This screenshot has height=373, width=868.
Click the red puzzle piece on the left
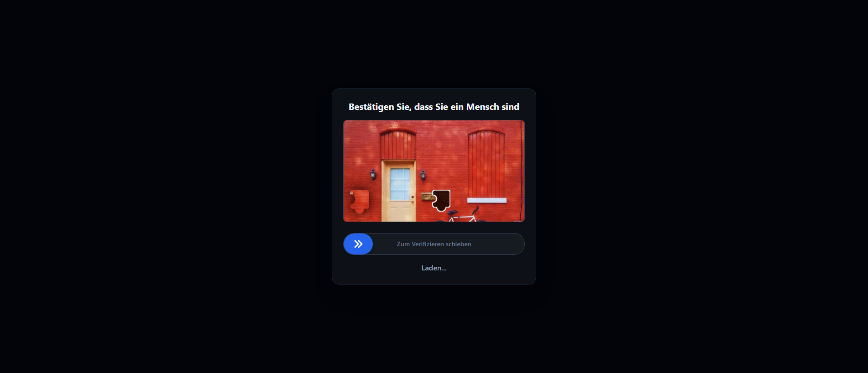pyautogui.click(x=359, y=202)
